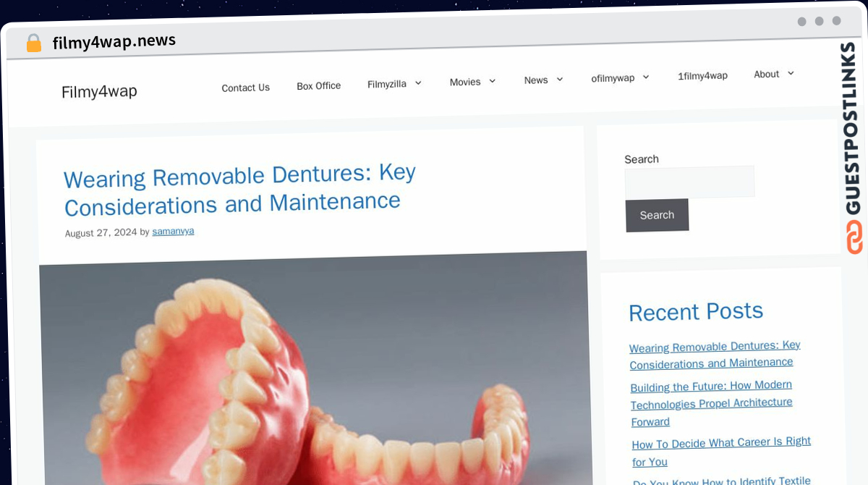Open recent post Wearing Removable Dentures
Image resolution: width=868 pixels, height=485 pixels.
[715, 355]
